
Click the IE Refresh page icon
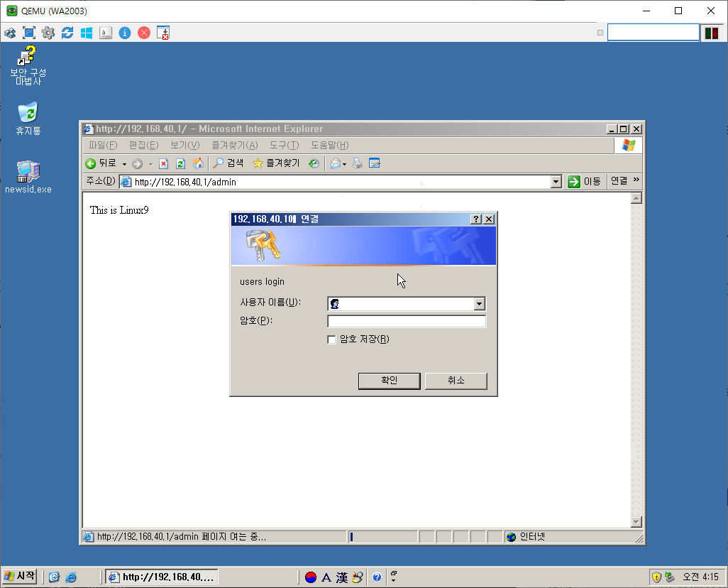[181, 163]
